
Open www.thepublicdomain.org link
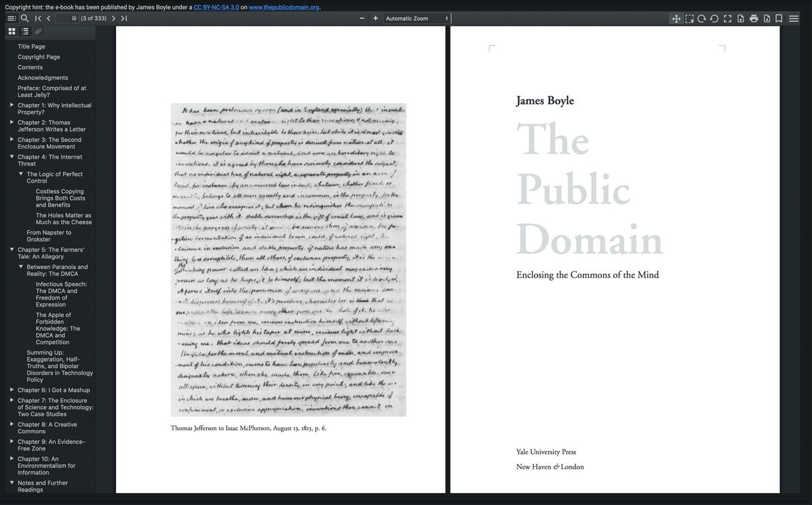[x=284, y=7]
